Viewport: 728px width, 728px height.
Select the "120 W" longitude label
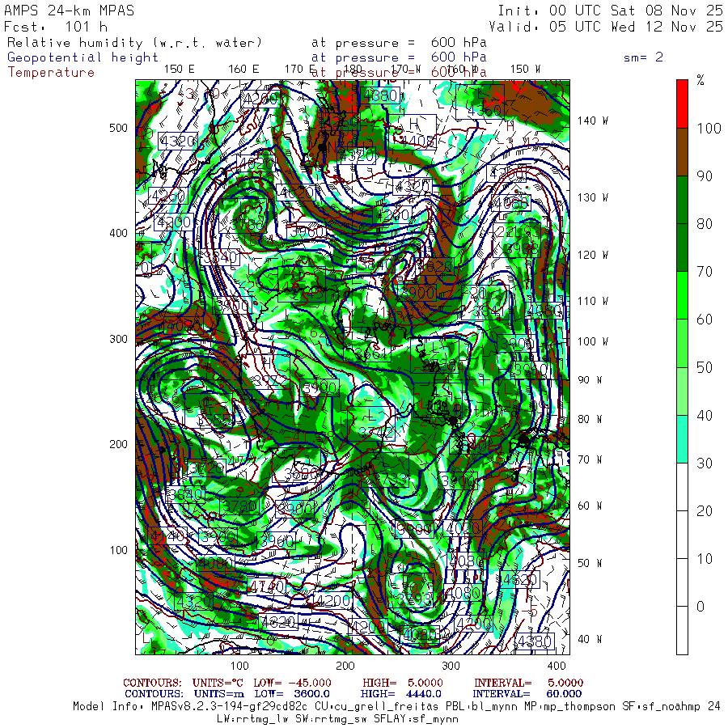592,255
